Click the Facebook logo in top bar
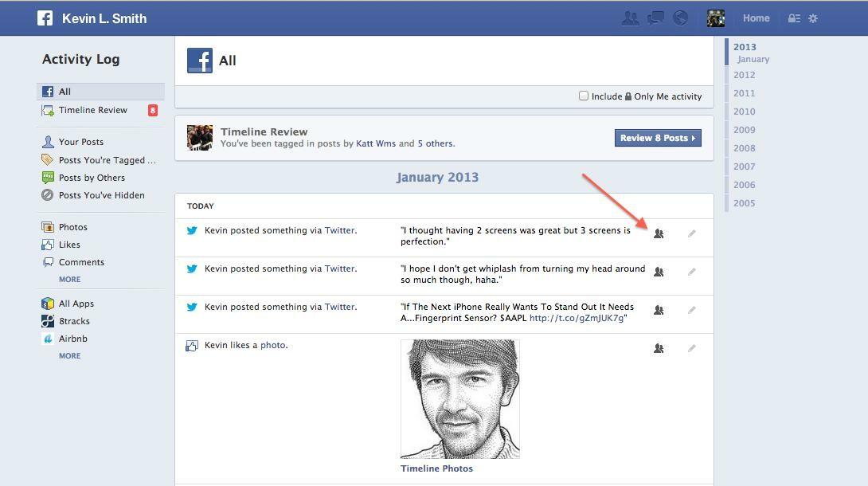This screenshot has width=868, height=486. coord(45,18)
